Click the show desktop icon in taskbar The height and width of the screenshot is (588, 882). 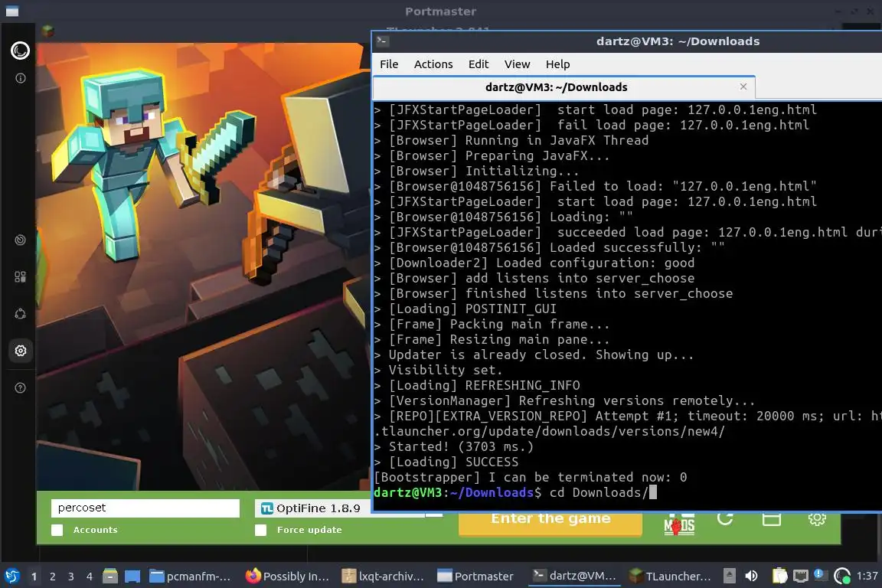coord(132,576)
